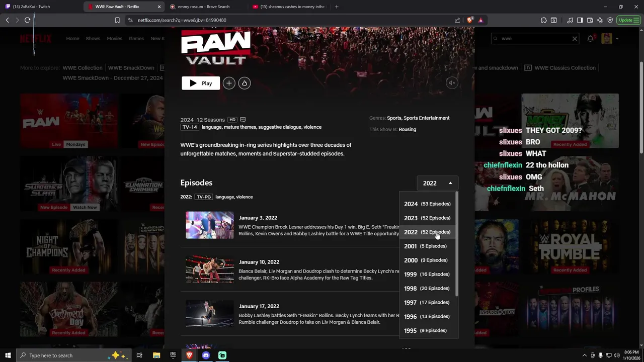This screenshot has width=644, height=362.
Task: Click the Rousing mood link
Action: (408, 130)
